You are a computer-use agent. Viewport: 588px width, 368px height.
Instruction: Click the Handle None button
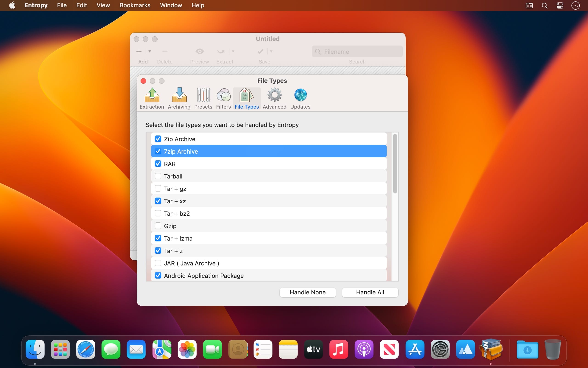[308, 292]
